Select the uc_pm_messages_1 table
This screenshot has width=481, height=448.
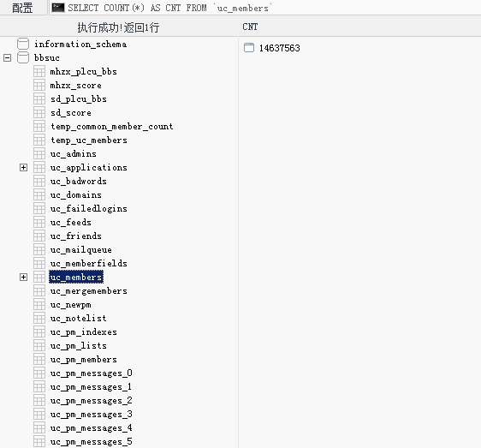pyautogui.click(x=91, y=387)
